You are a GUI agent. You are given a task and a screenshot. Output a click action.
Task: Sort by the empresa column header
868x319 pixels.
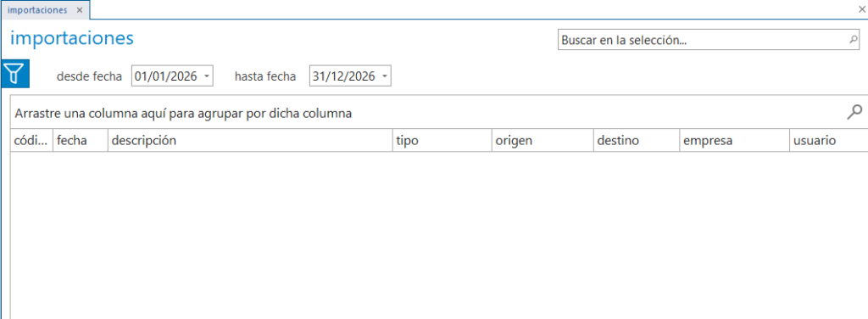point(735,141)
